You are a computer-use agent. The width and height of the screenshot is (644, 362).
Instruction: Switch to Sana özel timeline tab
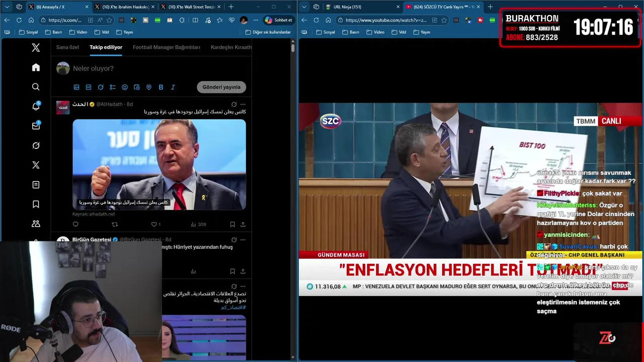point(67,47)
